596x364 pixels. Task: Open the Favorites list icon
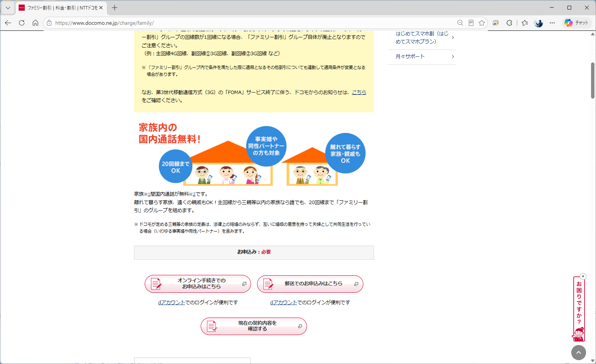tap(525, 23)
